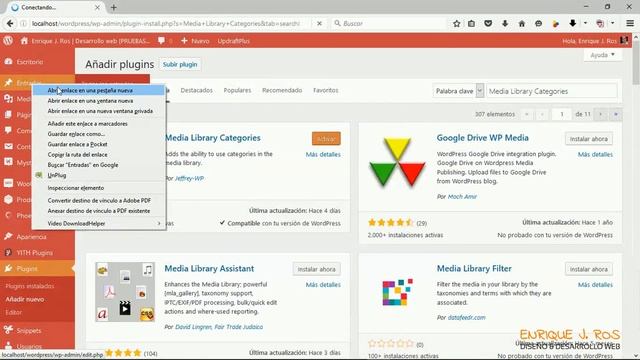Screen dimensions: 640x360
Task: Choose Guardar enlace como
Action: point(99,134)
